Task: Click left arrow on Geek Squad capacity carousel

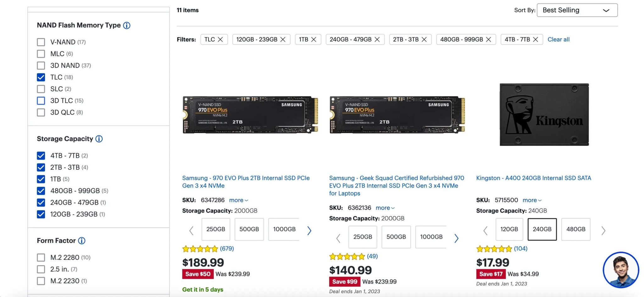Action: coord(338,238)
